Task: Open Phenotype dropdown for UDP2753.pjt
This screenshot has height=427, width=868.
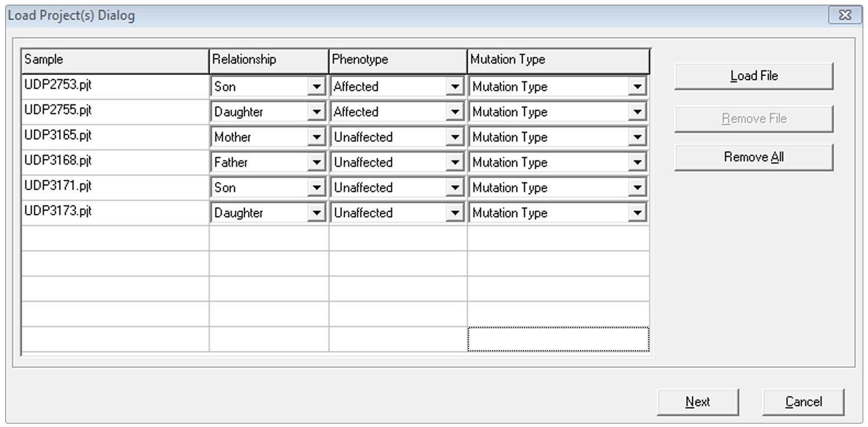Action: click(x=454, y=87)
